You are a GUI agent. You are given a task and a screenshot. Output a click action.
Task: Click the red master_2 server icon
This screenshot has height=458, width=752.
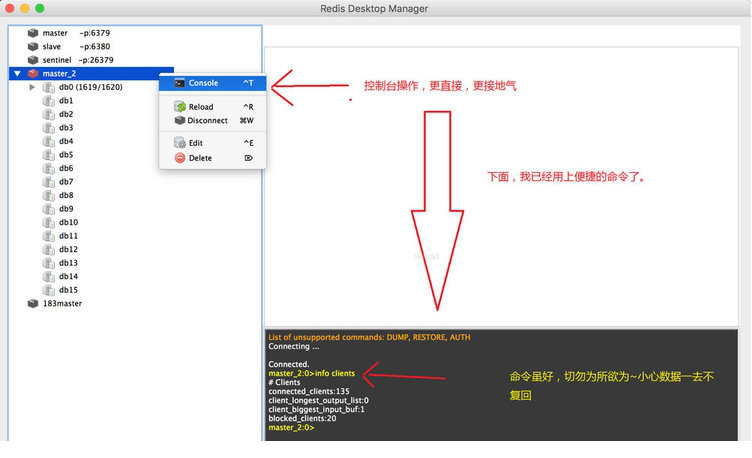pyautogui.click(x=33, y=73)
